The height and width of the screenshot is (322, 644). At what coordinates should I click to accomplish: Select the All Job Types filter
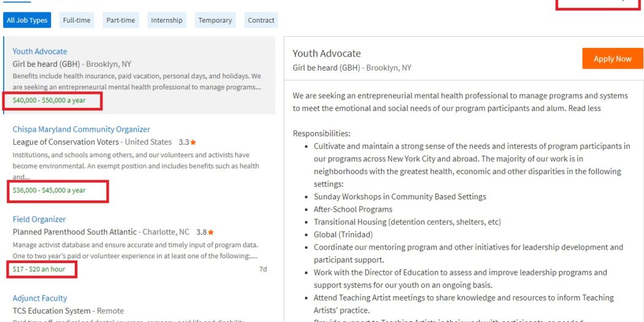pyautogui.click(x=27, y=20)
